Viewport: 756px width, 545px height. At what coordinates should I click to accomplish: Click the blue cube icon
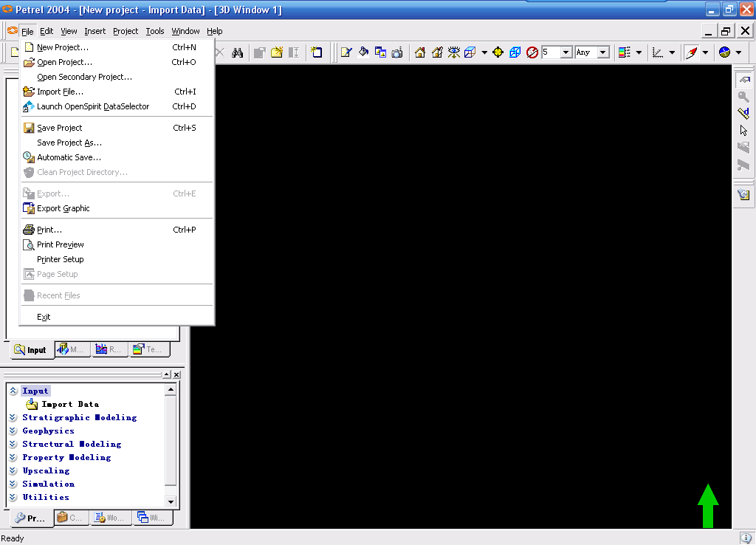click(x=515, y=52)
